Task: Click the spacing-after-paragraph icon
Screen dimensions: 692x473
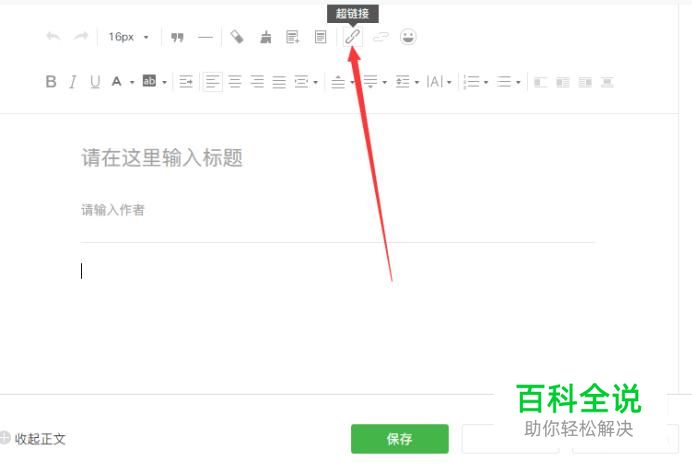Action: [370, 82]
